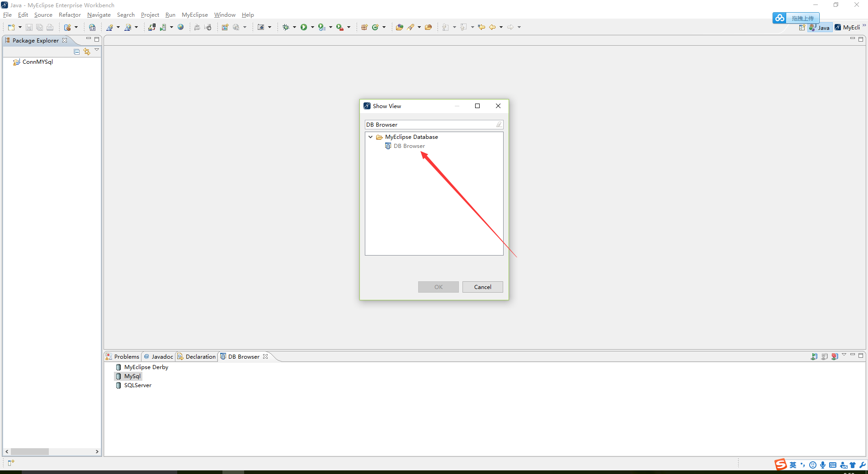Click Package Explorer horizontal scrollbar thumb
868x474 pixels.
[30, 451]
